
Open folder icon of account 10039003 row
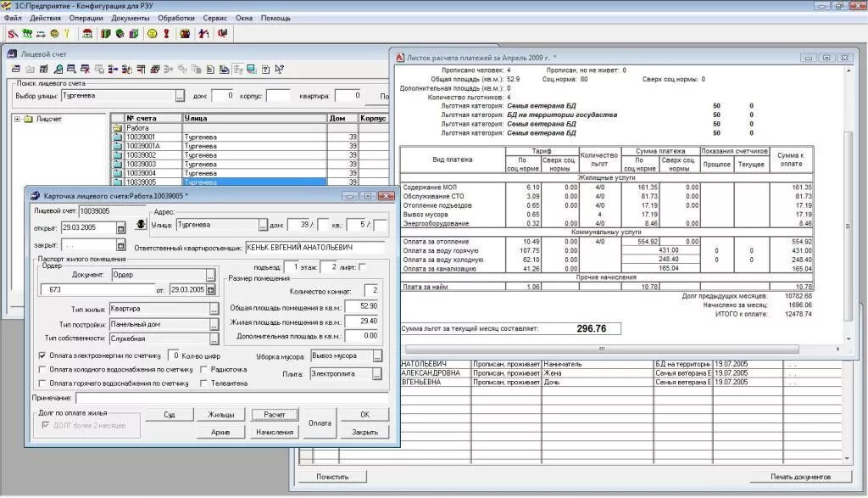coord(117,164)
